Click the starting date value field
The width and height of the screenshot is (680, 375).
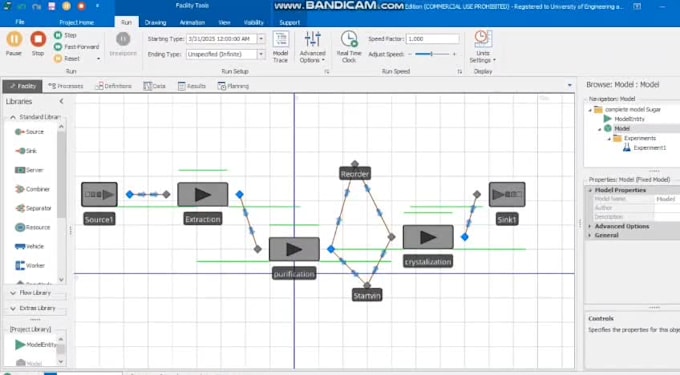[x=222, y=39]
